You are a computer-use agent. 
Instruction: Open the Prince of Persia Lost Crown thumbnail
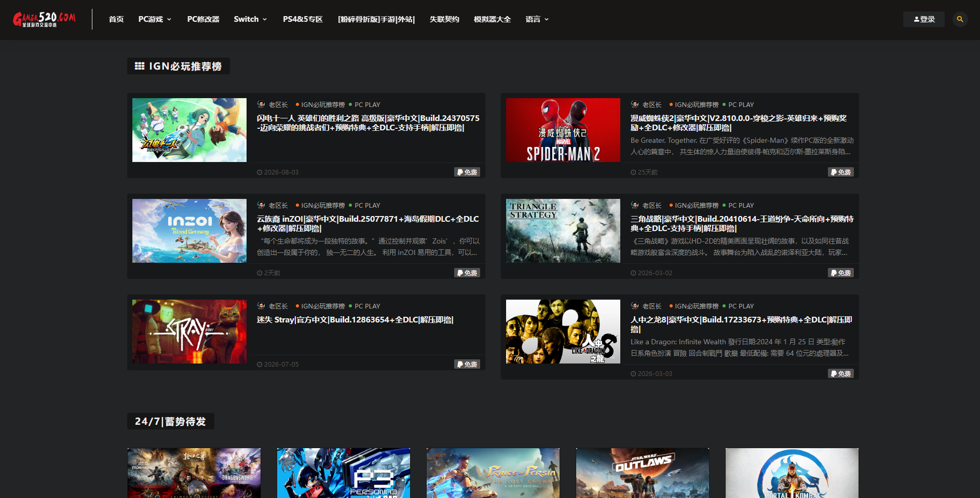(493, 473)
